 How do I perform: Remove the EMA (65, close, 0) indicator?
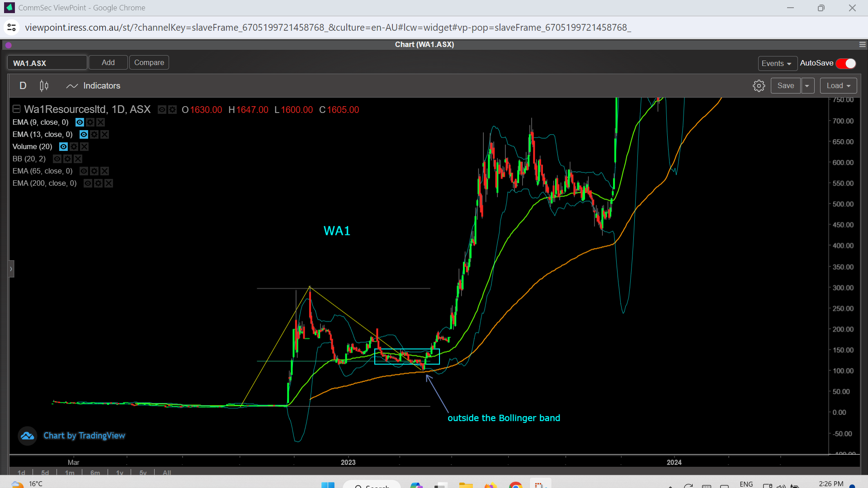104,171
